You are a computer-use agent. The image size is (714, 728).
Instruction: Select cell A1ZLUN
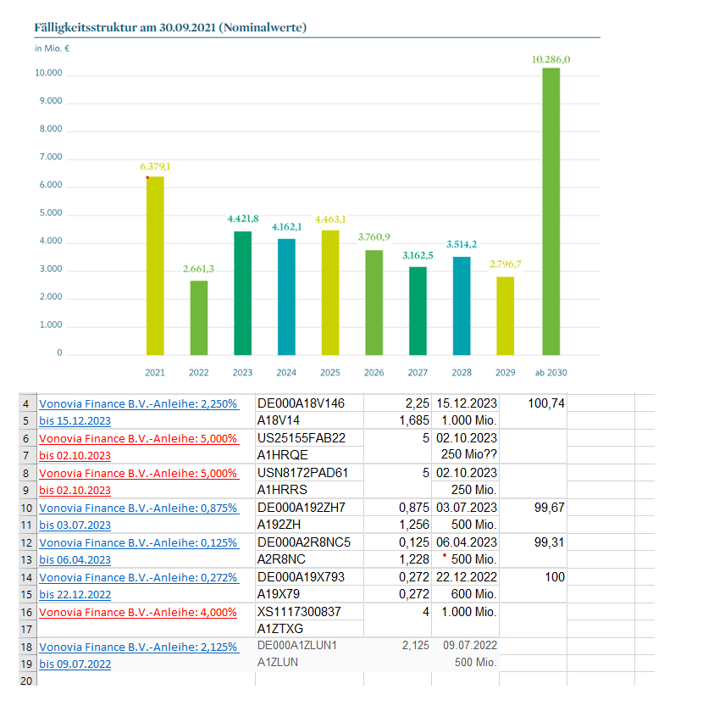[x=309, y=663]
